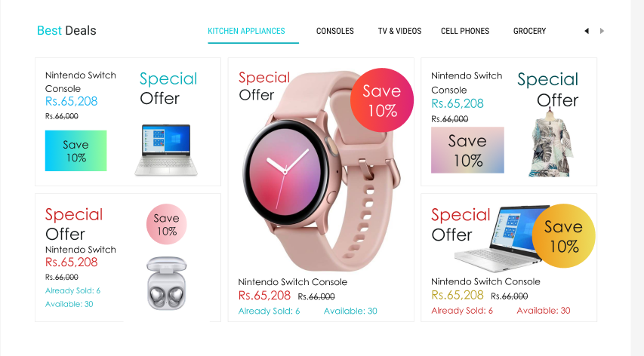Image resolution: width=644 pixels, height=356 pixels.
Task: Open Nintendo Switch Console link under smartwatch
Action: click(x=292, y=282)
